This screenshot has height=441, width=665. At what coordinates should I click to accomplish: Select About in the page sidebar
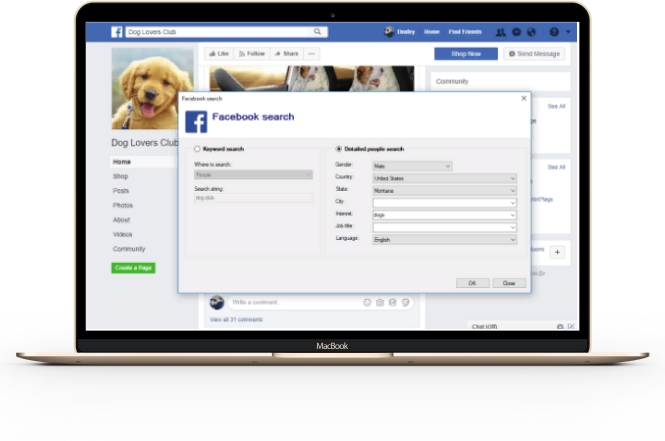[121, 220]
